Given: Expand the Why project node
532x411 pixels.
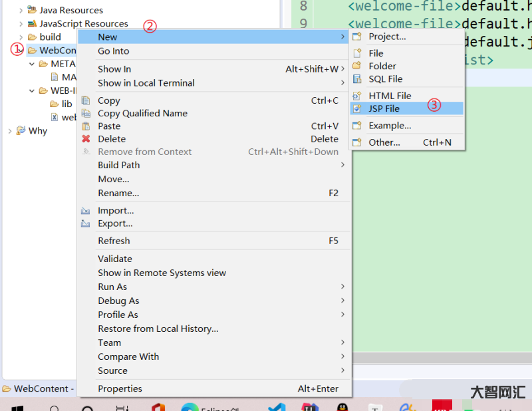Looking at the screenshot, I should click(9, 131).
